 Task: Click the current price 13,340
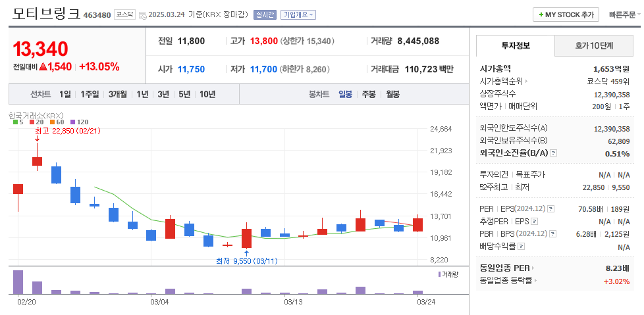click(40, 49)
